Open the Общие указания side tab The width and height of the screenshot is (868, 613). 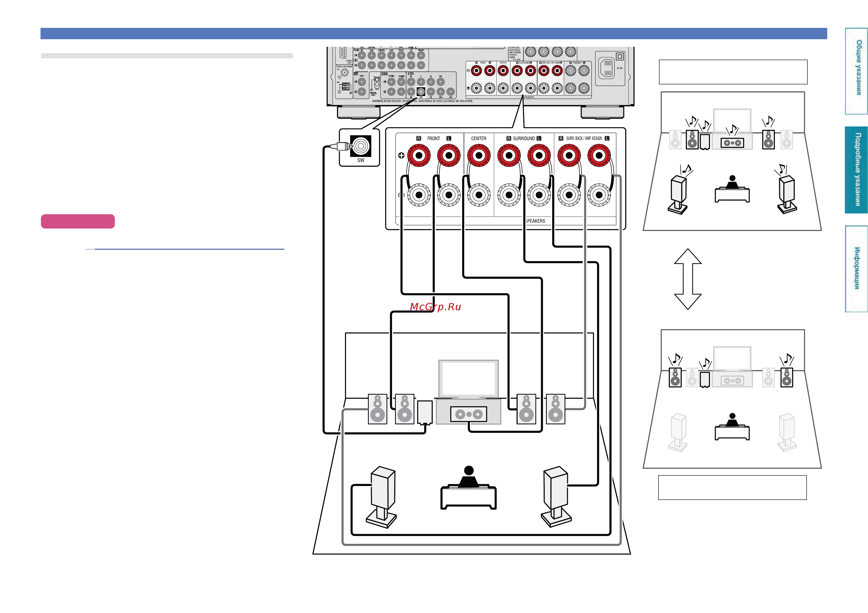[x=857, y=71]
